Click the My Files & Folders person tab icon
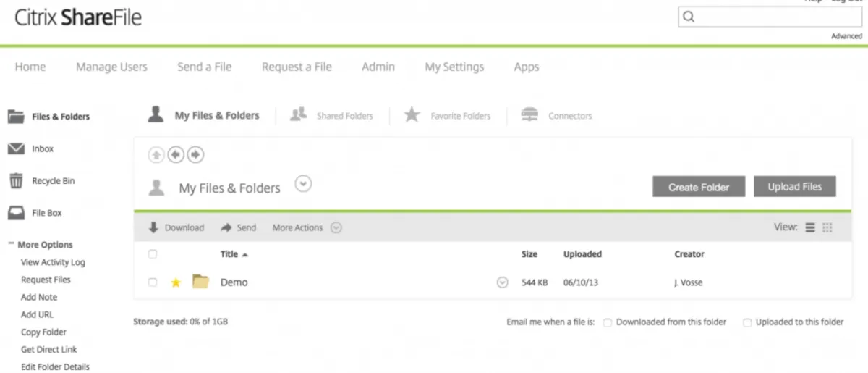Image resolution: width=868 pixels, height=373 pixels. point(156,114)
